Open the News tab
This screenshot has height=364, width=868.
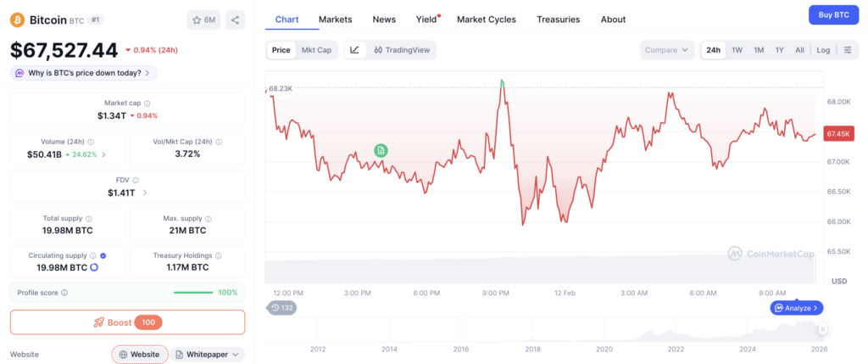(384, 20)
